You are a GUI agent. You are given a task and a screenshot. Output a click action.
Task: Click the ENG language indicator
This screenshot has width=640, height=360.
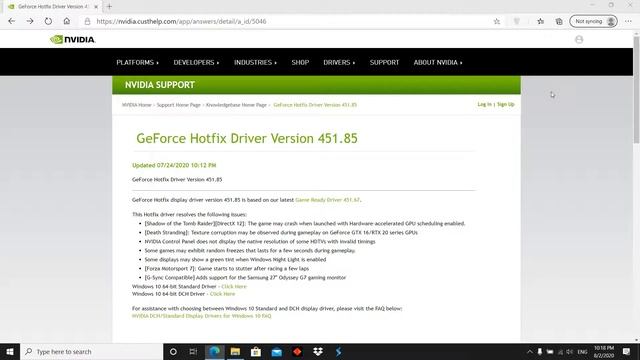tap(582, 351)
